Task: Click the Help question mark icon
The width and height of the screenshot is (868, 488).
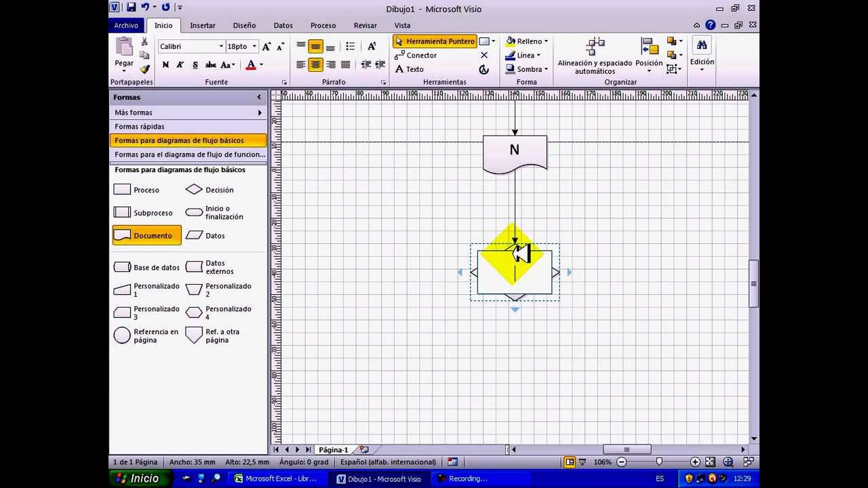Action: [x=710, y=25]
